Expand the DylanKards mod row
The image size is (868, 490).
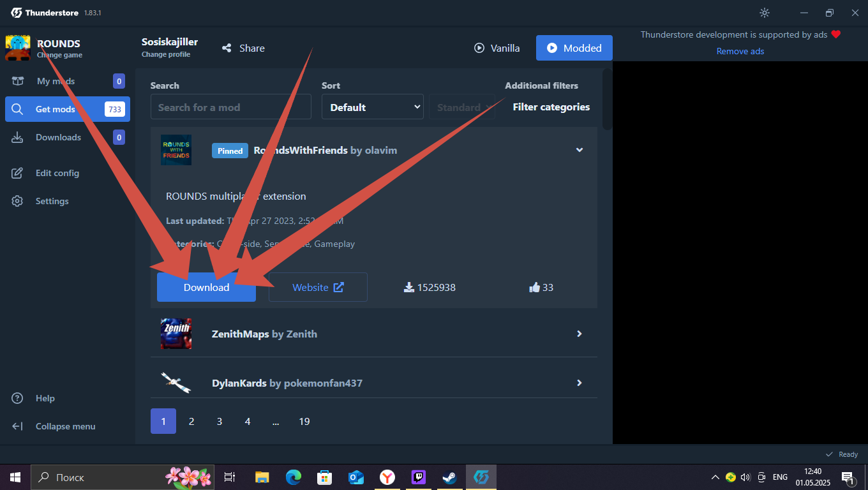580,383
